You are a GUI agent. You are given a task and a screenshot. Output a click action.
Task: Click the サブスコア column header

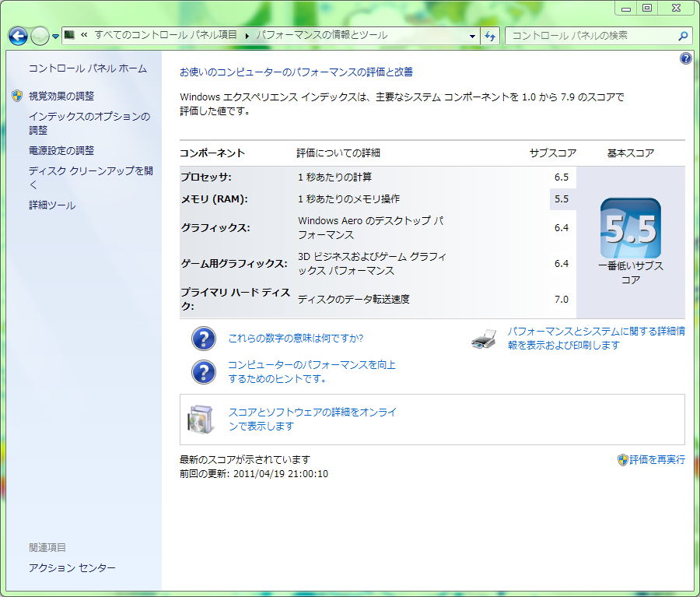(x=553, y=153)
